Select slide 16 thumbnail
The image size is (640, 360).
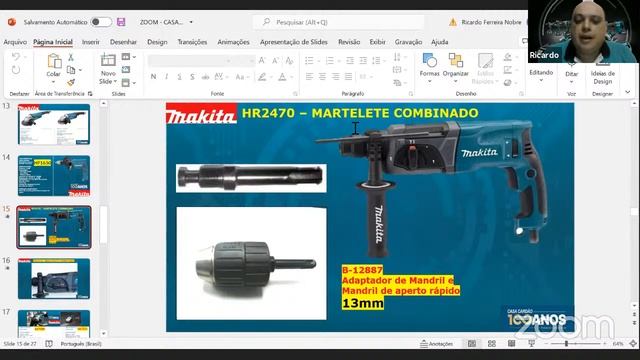pos(53,278)
